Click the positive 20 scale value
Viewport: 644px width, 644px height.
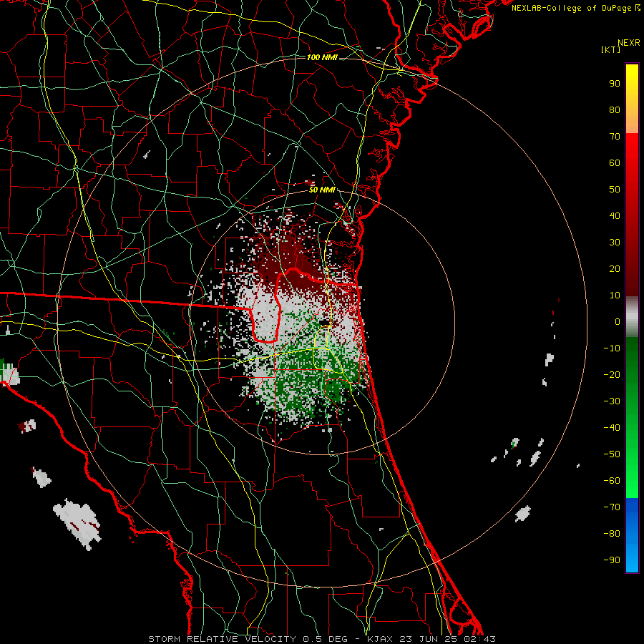pos(615,269)
